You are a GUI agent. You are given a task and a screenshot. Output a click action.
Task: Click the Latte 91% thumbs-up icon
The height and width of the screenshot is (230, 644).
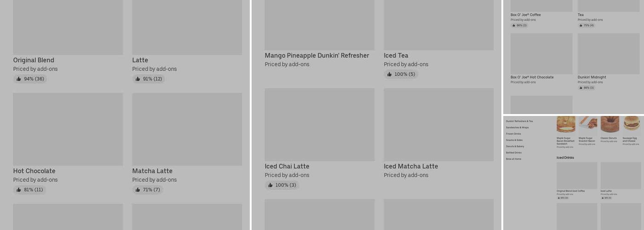point(138,79)
